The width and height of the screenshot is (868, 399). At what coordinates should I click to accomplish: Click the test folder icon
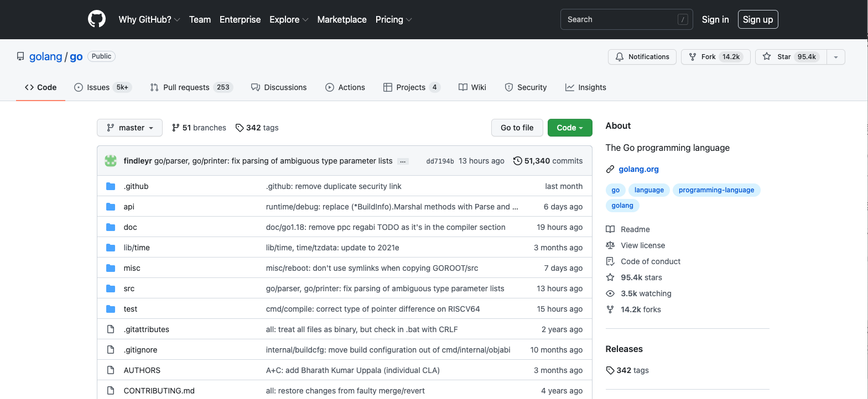click(x=111, y=309)
